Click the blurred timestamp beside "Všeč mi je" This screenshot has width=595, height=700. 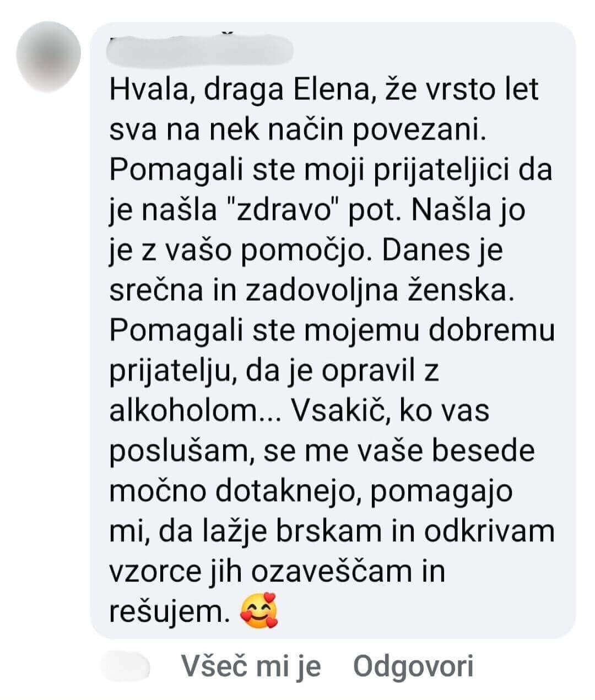click(x=126, y=667)
